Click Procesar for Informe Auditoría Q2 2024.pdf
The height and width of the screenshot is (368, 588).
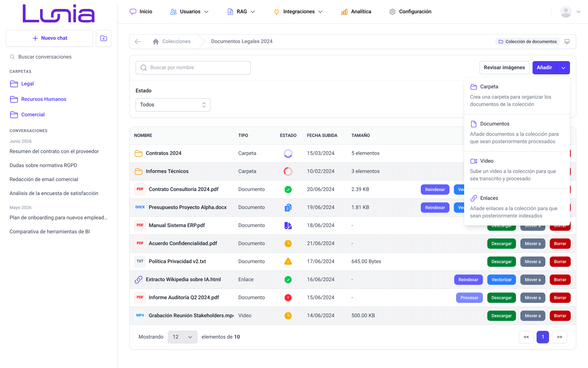click(x=469, y=298)
